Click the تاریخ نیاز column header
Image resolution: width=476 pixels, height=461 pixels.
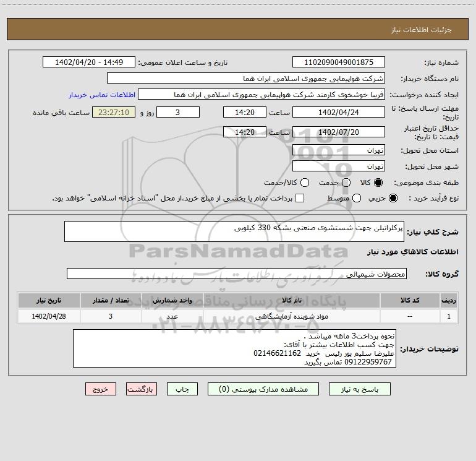(49, 300)
